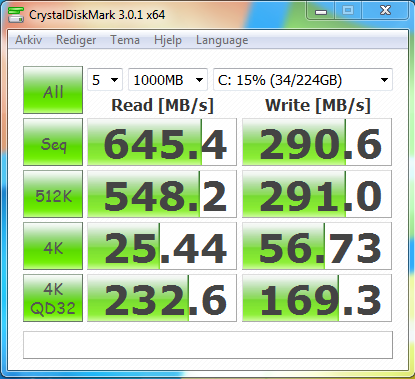The height and width of the screenshot is (379, 415).
Task: Open the Tema menu
Action: (x=125, y=40)
